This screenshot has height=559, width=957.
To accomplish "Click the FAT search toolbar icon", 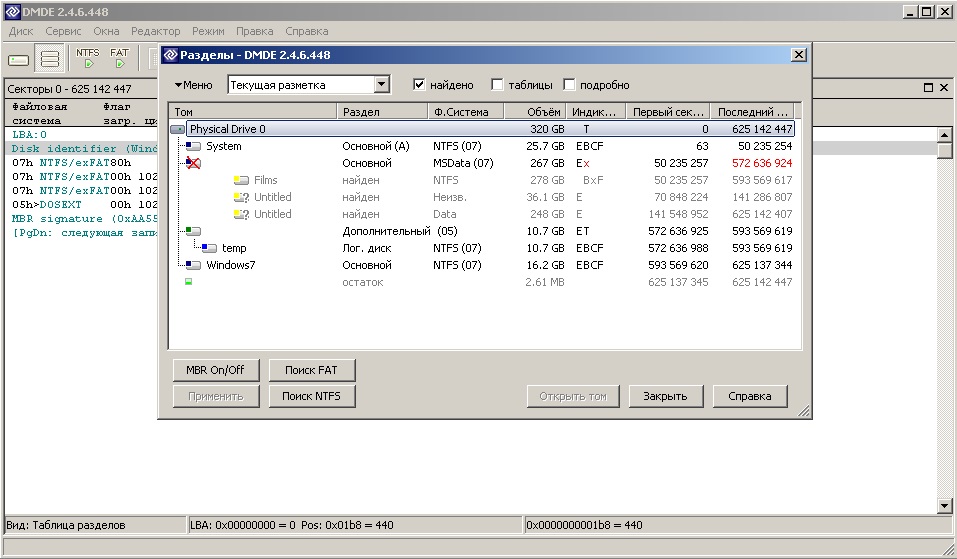I will (119, 58).
